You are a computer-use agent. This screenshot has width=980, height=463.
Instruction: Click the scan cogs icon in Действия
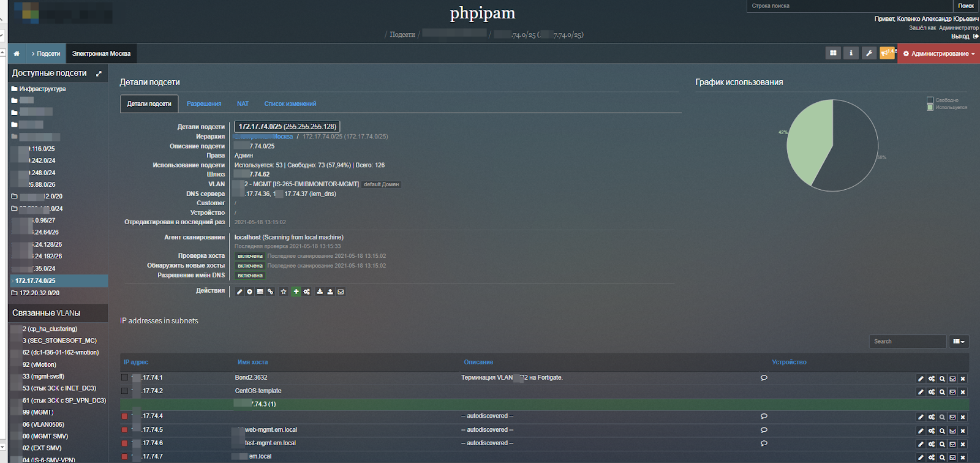click(306, 292)
